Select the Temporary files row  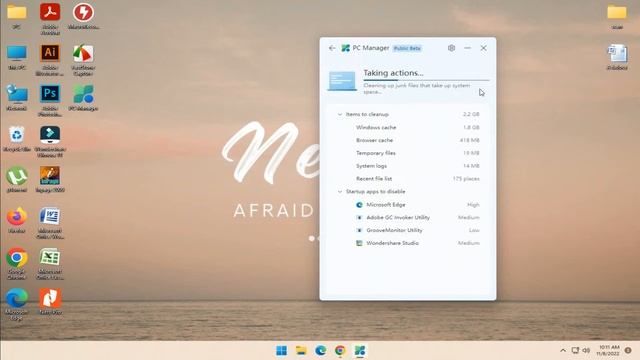click(408, 153)
